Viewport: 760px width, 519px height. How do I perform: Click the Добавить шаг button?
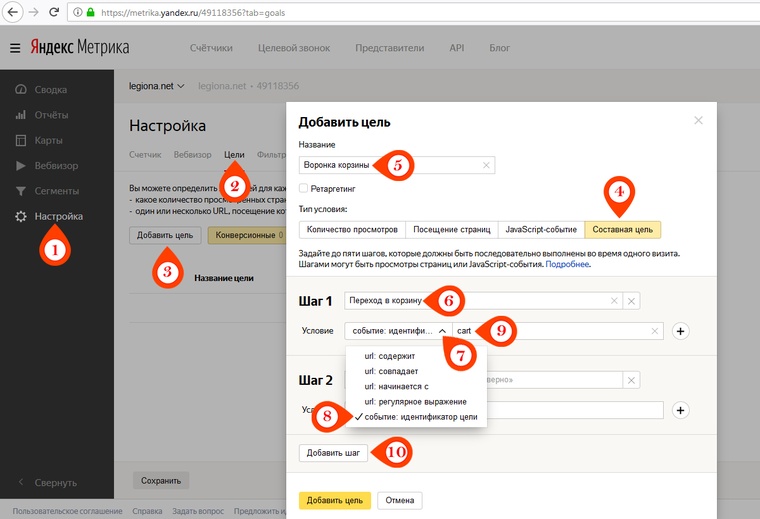coord(334,453)
